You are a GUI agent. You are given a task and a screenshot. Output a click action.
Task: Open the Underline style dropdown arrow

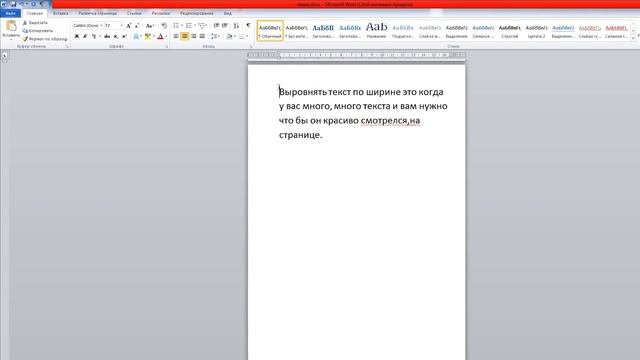pyautogui.click(x=100, y=36)
